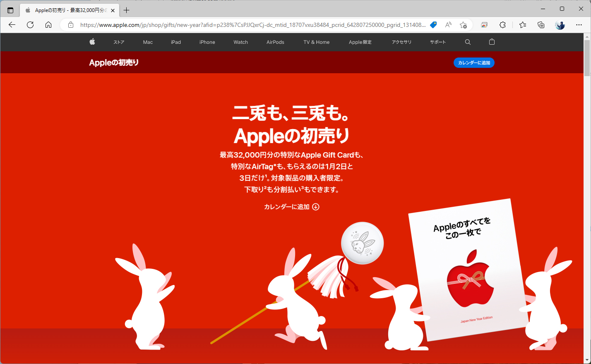The width and height of the screenshot is (591, 364).
Task: Open the browser extensions menu
Action: tap(502, 25)
